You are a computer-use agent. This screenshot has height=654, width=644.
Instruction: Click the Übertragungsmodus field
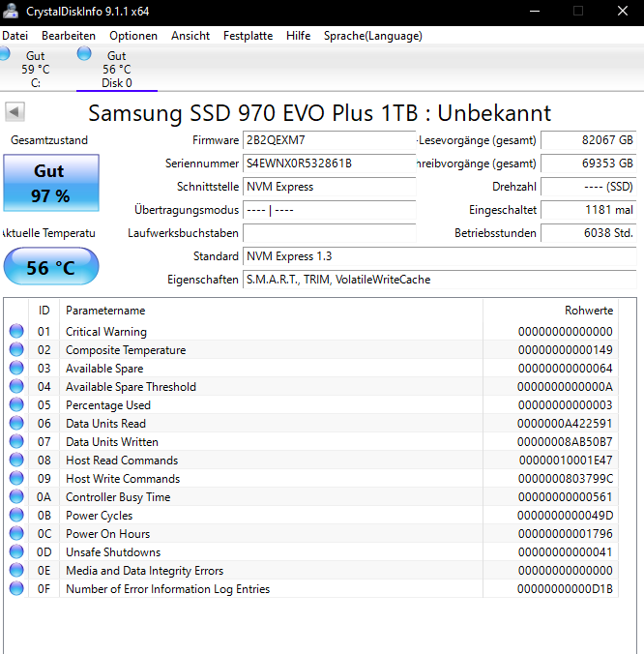coord(330,210)
